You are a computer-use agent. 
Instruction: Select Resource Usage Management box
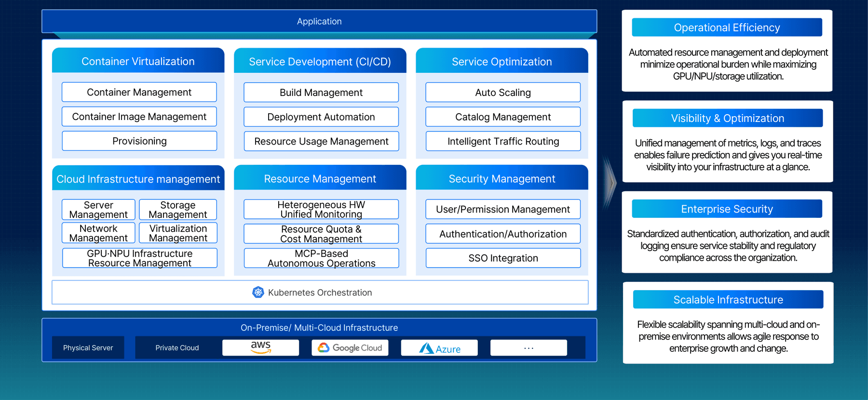coord(321,141)
